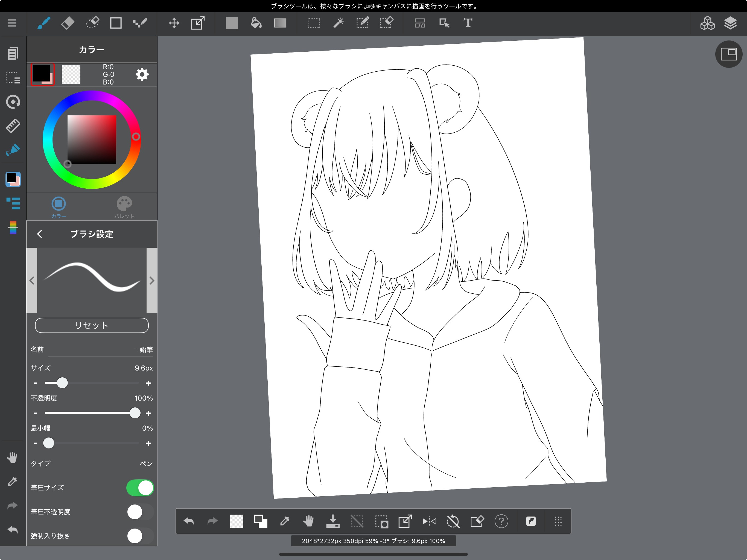The image size is (747, 560).
Task: Open color panel gear settings
Action: tap(142, 74)
